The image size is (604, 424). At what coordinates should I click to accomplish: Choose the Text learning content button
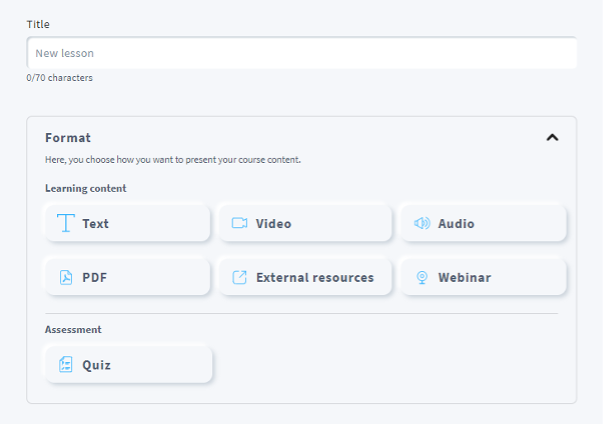[x=128, y=224]
